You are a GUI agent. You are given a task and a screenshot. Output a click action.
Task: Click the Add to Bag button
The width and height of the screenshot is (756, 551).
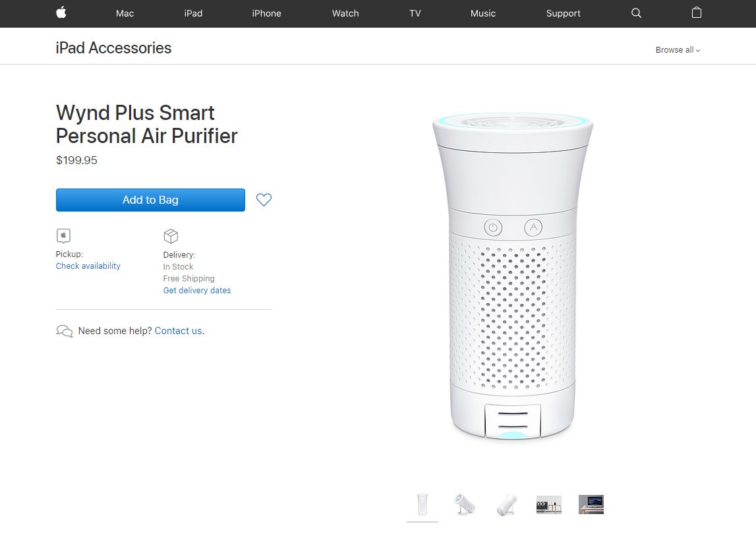pyautogui.click(x=150, y=200)
